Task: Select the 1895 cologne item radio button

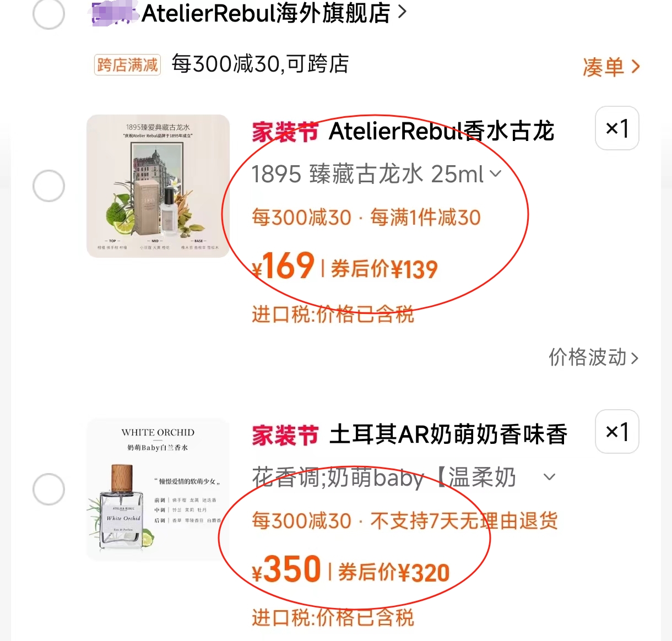Action: click(x=49, y=186)
